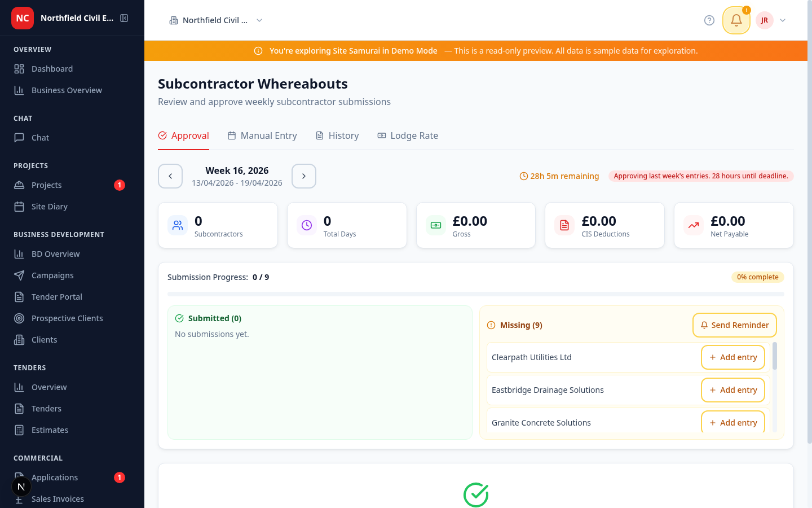
Task: Add entry for Clearpath Utilities Ltd
Action: click(x=733, y=357)
